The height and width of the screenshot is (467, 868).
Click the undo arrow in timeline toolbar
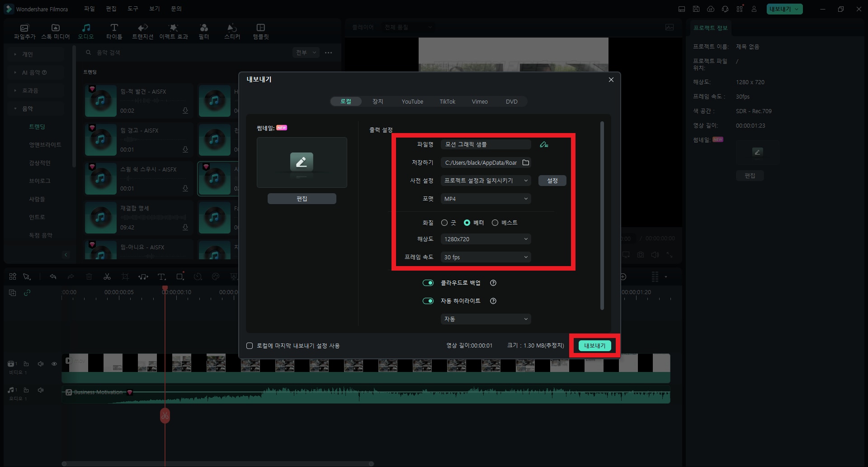(x=53, y=276)
